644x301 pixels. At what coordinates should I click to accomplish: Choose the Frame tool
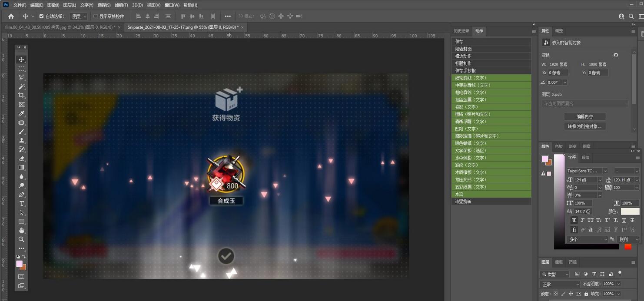coord(21,105)
